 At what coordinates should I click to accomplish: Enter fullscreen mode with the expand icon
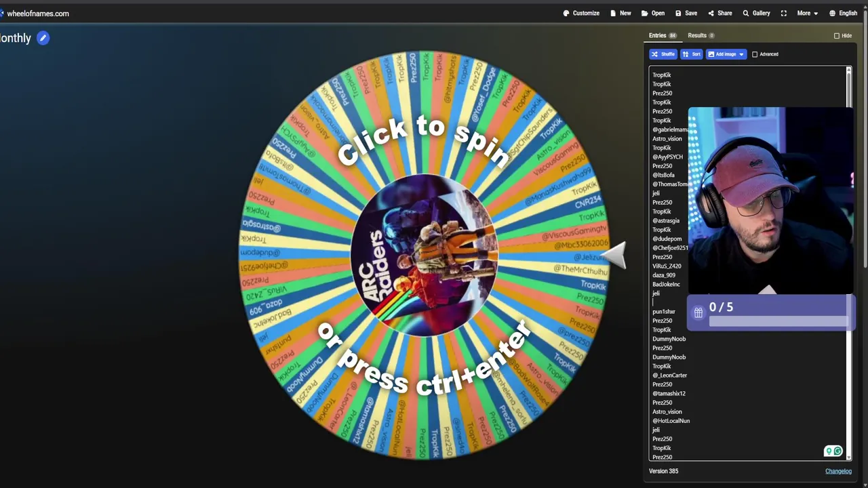coord(784,13)
